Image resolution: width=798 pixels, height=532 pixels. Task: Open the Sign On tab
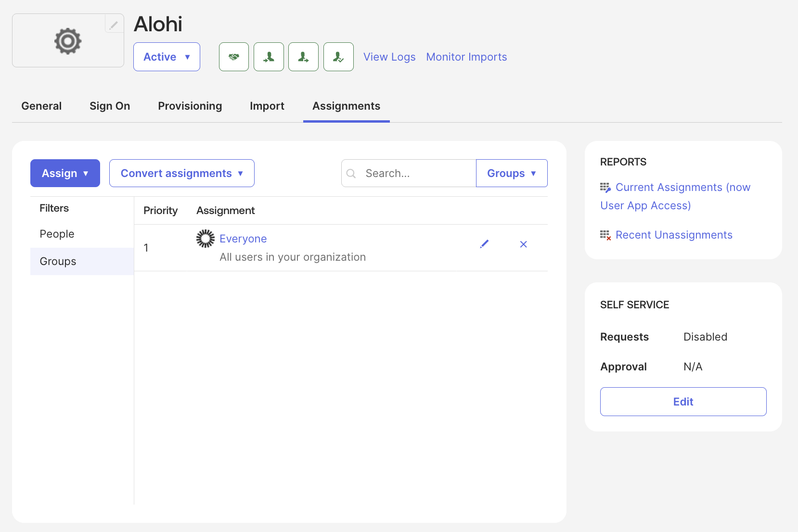point(110,106)
